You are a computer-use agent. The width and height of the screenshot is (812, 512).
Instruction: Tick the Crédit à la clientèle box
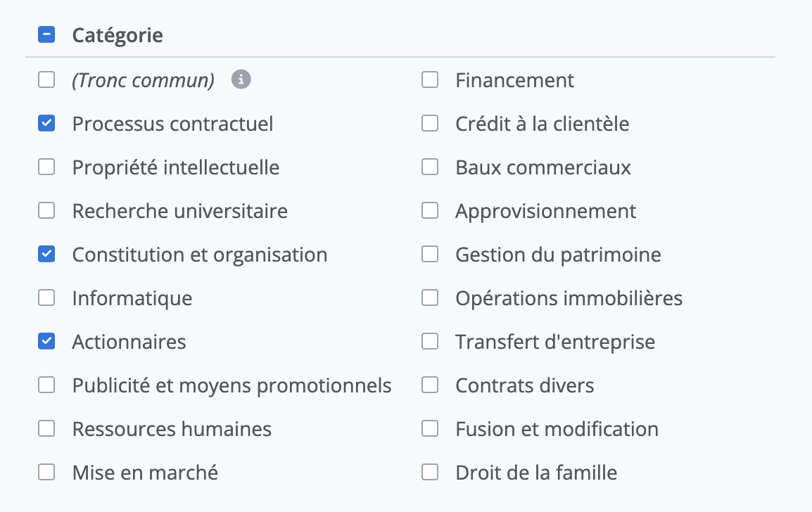click(430, 124)
